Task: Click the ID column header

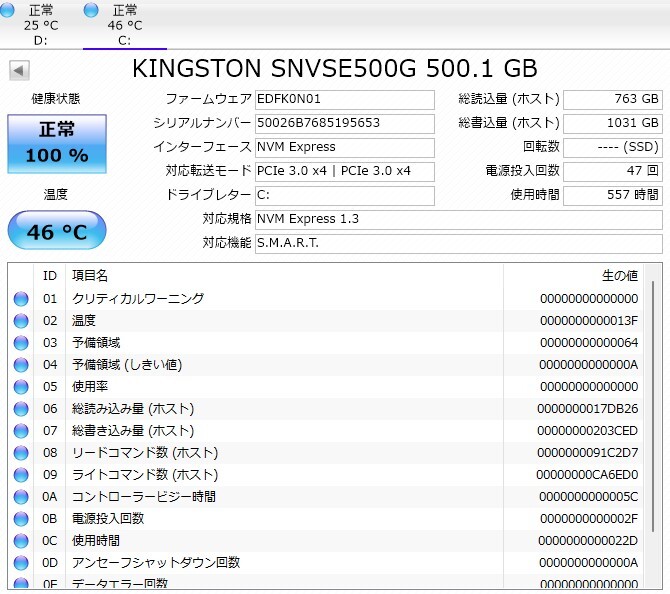Action: pos(50,276)
